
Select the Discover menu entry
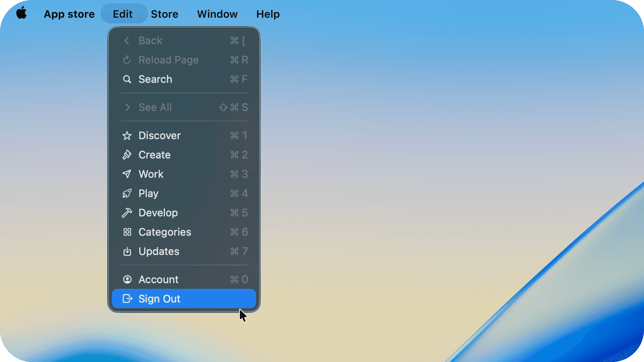click(184, 136)
